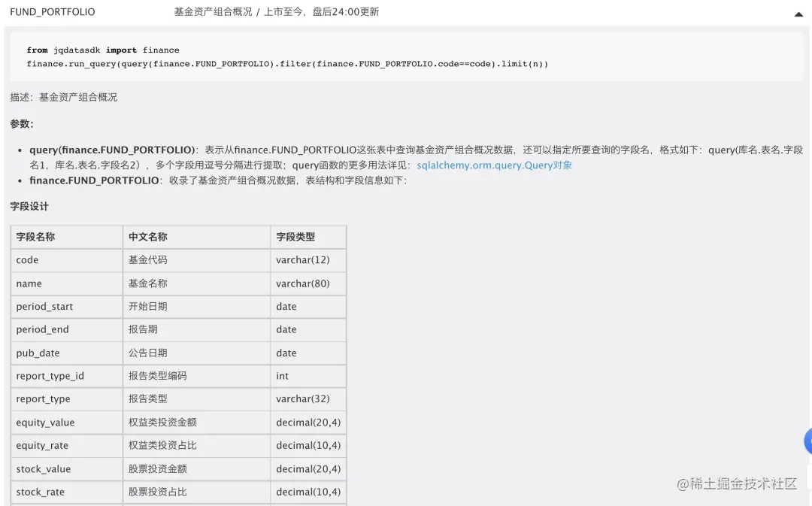The height and width of the screenshot is (506, 812).
Task: Click the FUND_PORTFOLIO title text
Action: click(x=53, y=11)
